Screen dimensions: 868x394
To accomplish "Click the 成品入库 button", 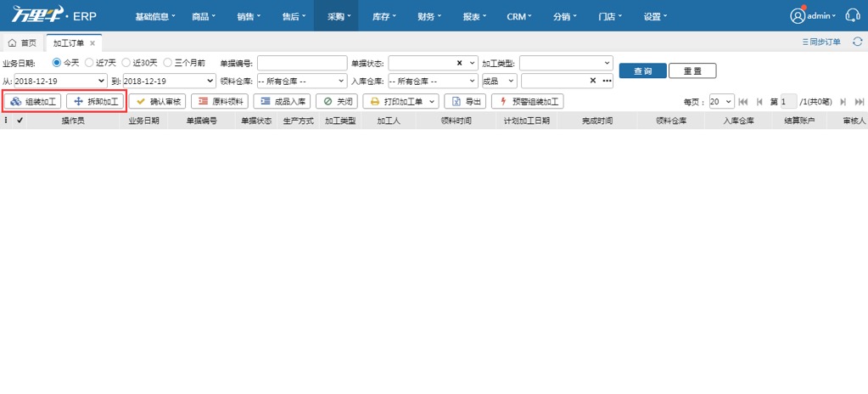I will click(283, 101).
